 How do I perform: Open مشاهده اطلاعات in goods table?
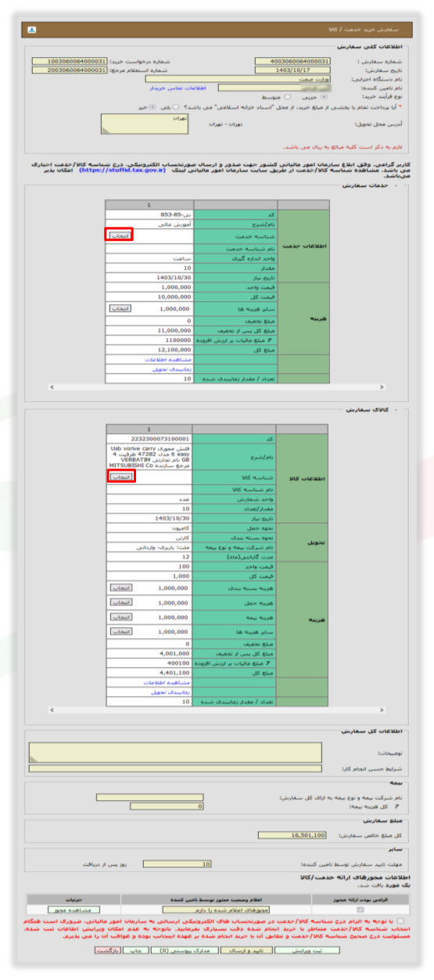click(x=170, y=683)
